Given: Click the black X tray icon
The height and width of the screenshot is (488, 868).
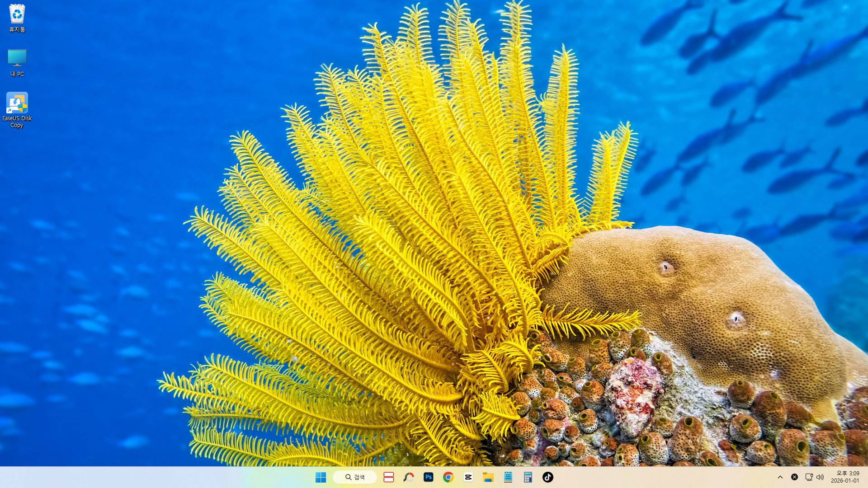Looking at the screenshot, I should coord(794,477).
